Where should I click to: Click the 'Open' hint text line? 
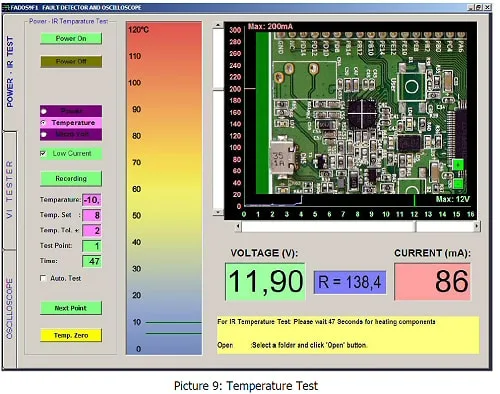tap(292, 345)
